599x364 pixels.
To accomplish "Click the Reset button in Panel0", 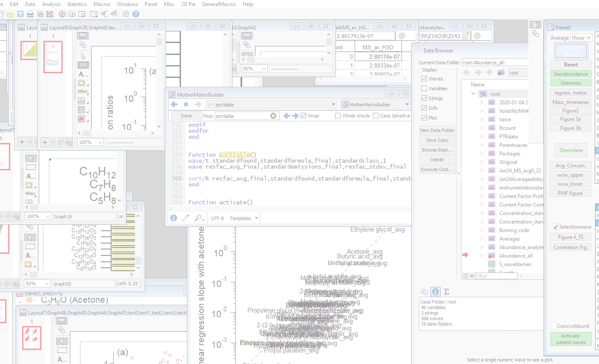I will pos(571,65).
